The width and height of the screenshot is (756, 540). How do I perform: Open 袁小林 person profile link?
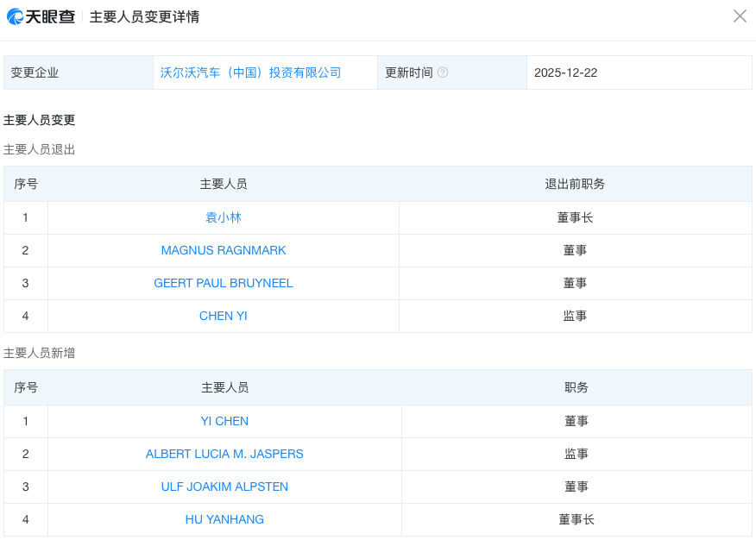(x=224, y=217)
